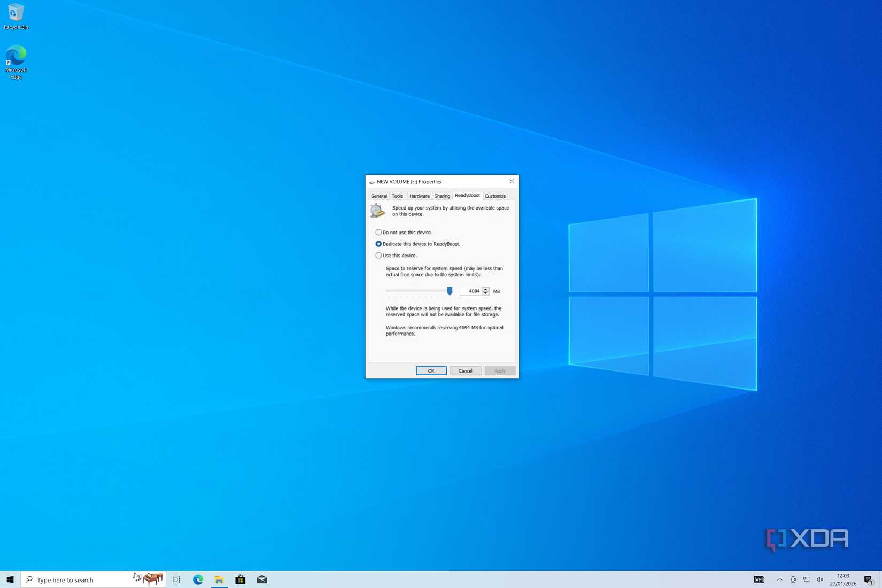Screen dimensions: 882x588
Task: Show hidden icons in system tray
Action: tap(779, 579)
